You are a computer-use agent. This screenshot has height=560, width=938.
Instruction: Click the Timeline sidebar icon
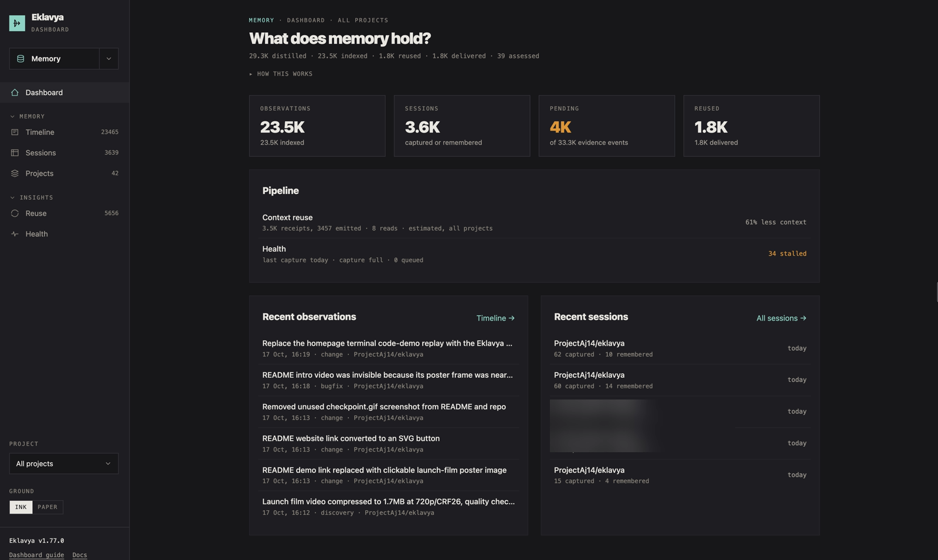tap(15, 132)
